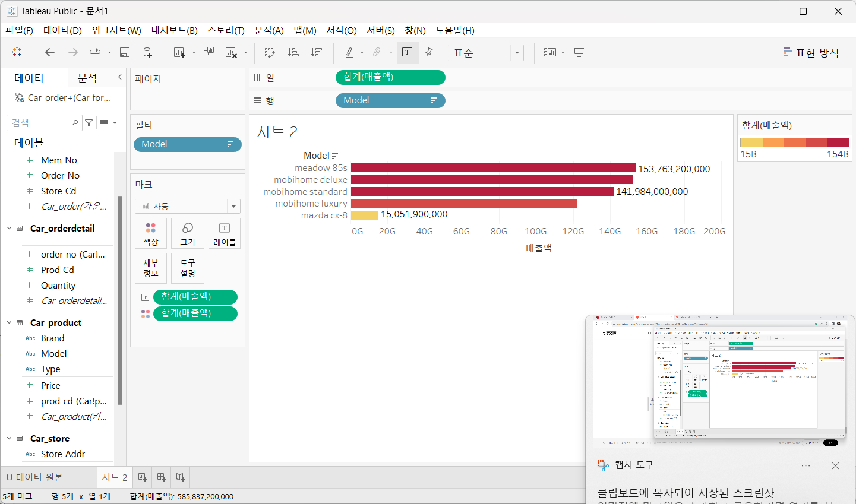
Task: Click the Tableau start page logo icon
Action: coord(17,52)
